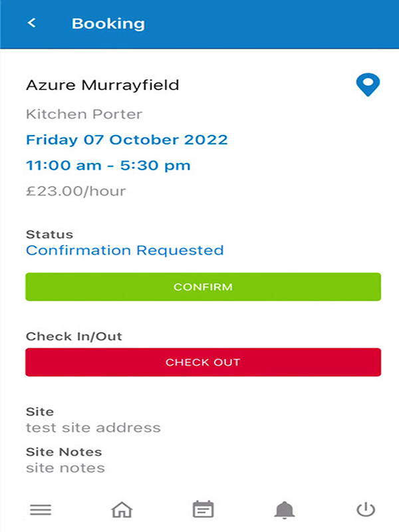This screenshot has height=532, width=399.
Task: Go to the home icon
Action: [x=122, y=509]
